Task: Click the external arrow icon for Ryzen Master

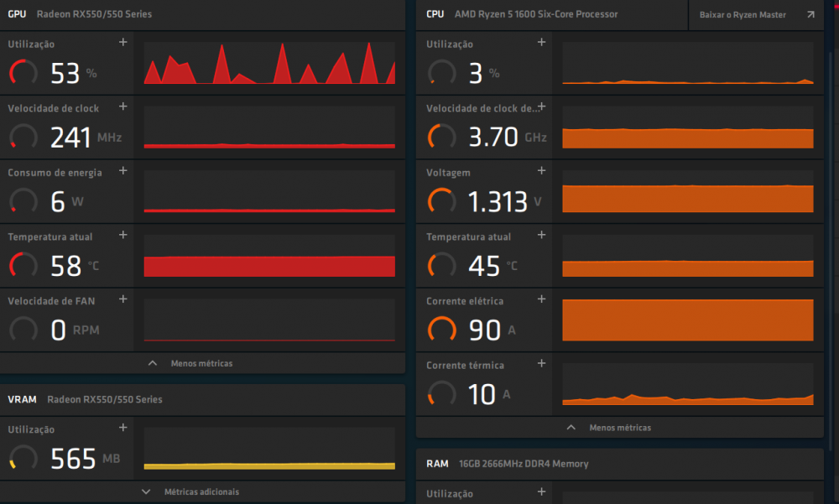Action: pyautogui.click(x=810, y=15)
